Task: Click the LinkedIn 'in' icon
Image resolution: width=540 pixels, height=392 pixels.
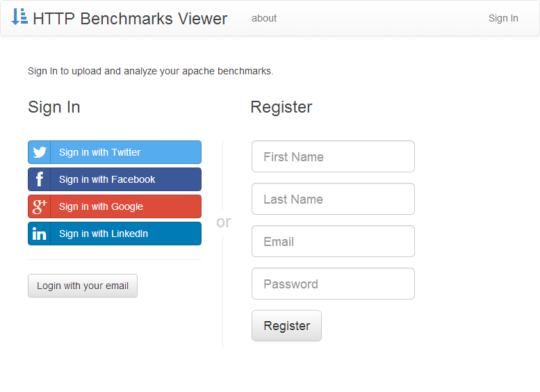Action: (40, 234)
